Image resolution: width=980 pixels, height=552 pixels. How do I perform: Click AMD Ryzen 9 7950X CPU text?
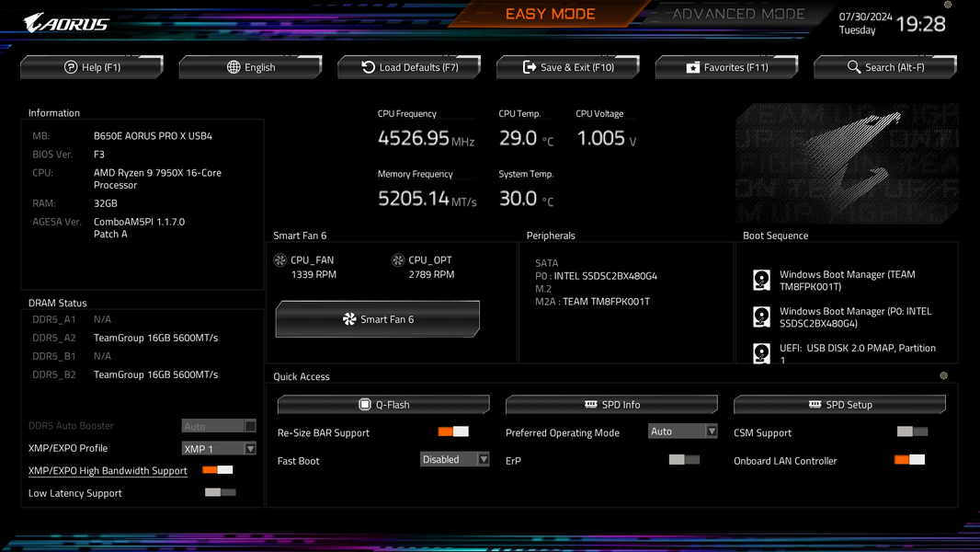[x=157, y=178]
